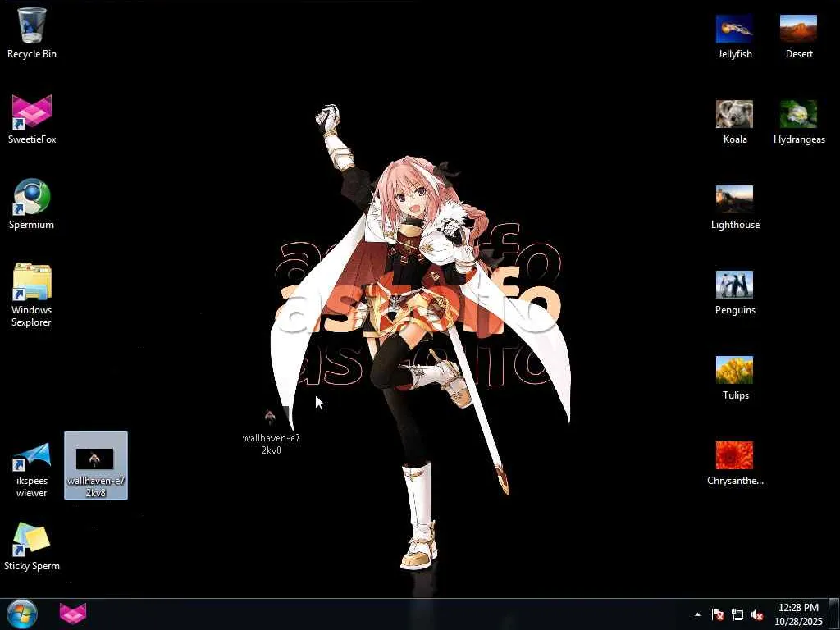Select the Jellyfish picture file

734,36
